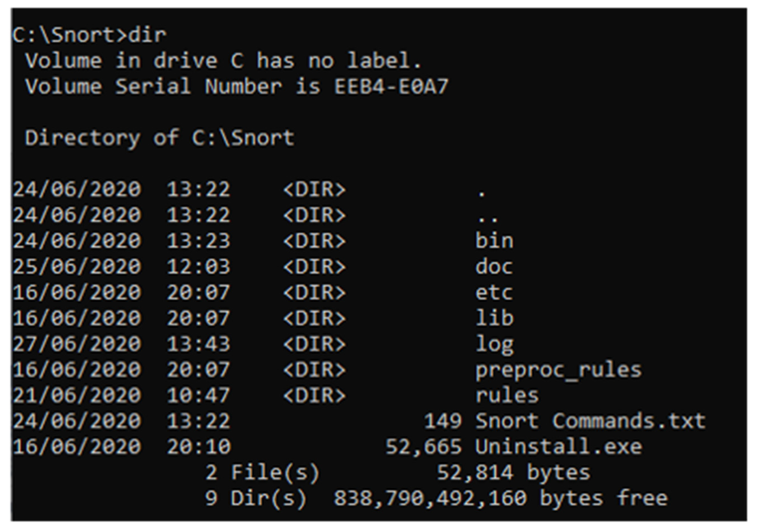The width and height of the screenshot is (758, 532).
Task: Click the "dir" command at the prompt
Action: pos(147,35)
